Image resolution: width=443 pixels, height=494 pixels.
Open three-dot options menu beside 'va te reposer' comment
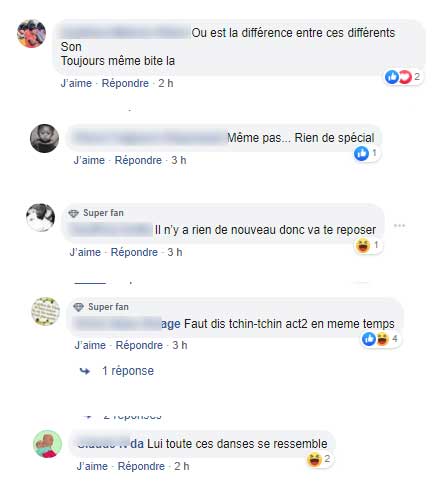[399, 226]
